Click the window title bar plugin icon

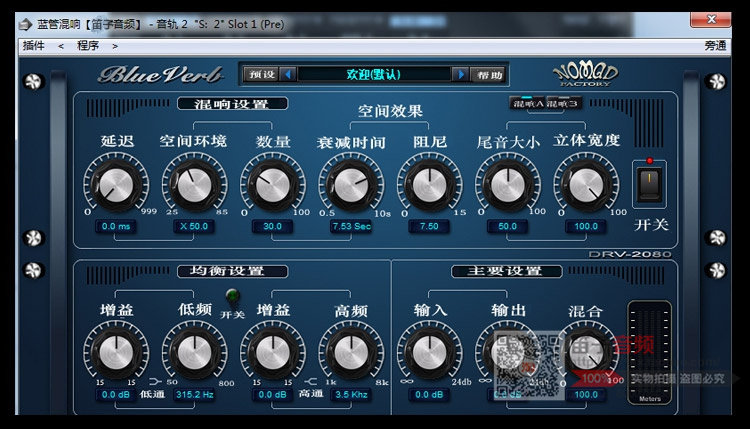point(25,24)
